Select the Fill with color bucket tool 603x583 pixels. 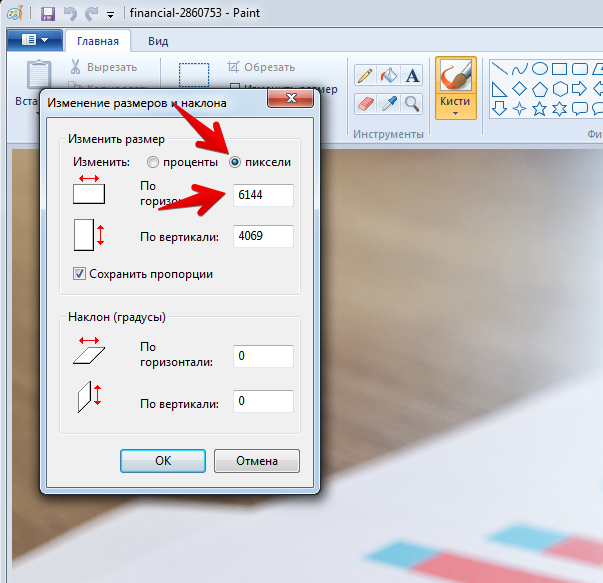pos(388,75)
